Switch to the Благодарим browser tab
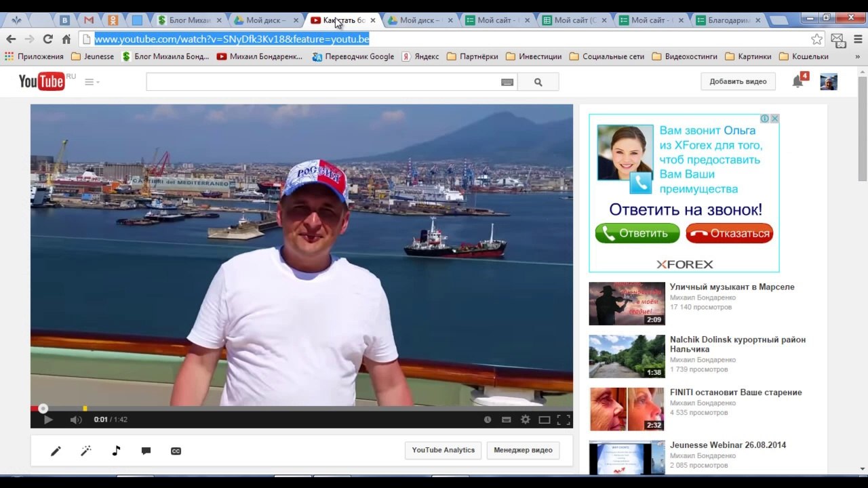 728,20
